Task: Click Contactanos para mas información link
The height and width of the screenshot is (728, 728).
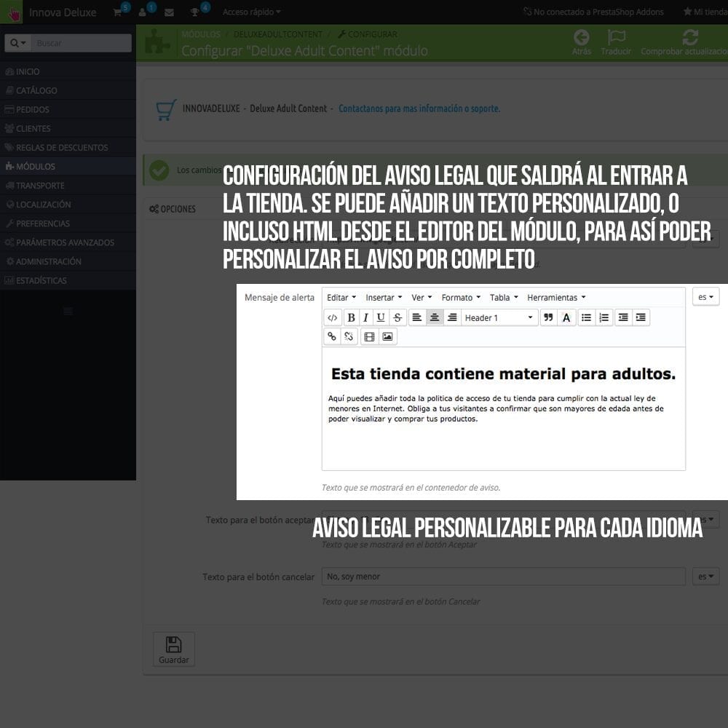Action: coord(419,108)
